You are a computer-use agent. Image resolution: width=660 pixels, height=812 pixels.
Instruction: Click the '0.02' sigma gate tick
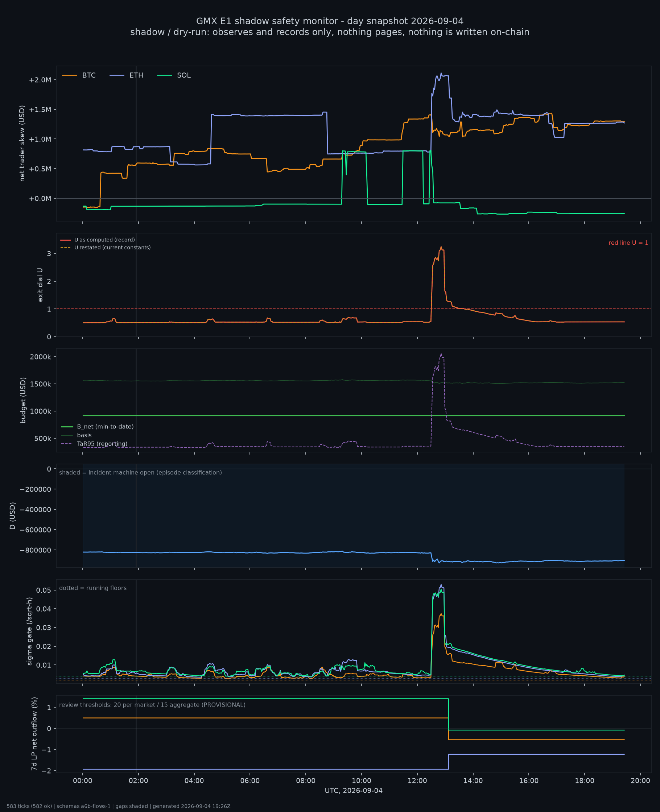coord(44,646)
